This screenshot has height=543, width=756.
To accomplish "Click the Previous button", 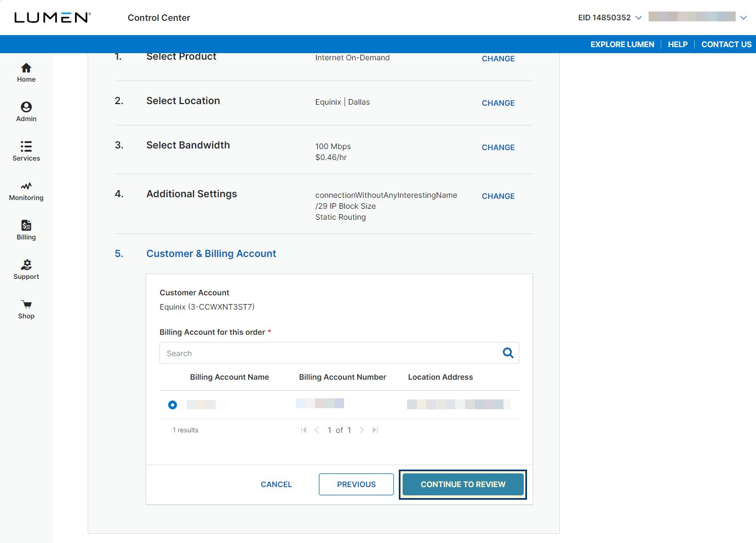I will coord(356,484).
